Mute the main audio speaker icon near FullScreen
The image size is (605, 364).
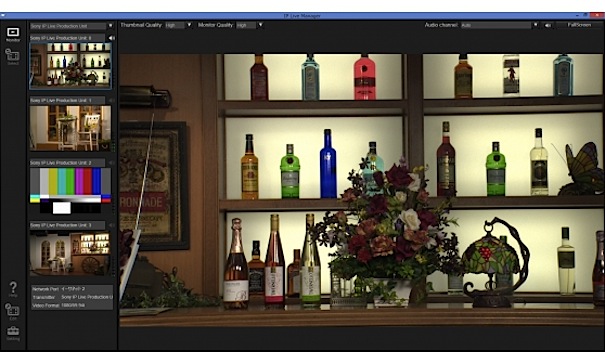pyautogui.click(x=548, y=25)
